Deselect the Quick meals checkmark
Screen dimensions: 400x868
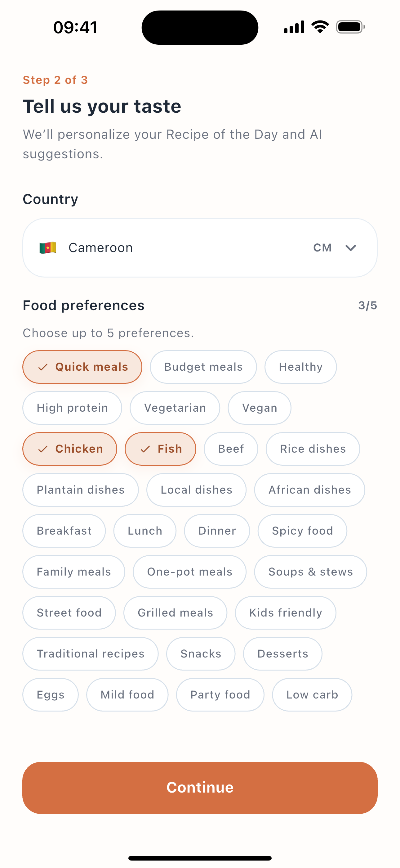(43, 367)
